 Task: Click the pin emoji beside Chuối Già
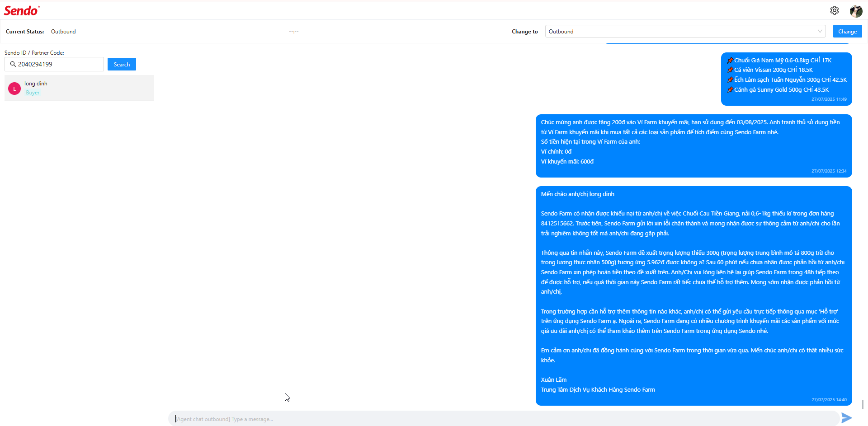click(730, 60)
